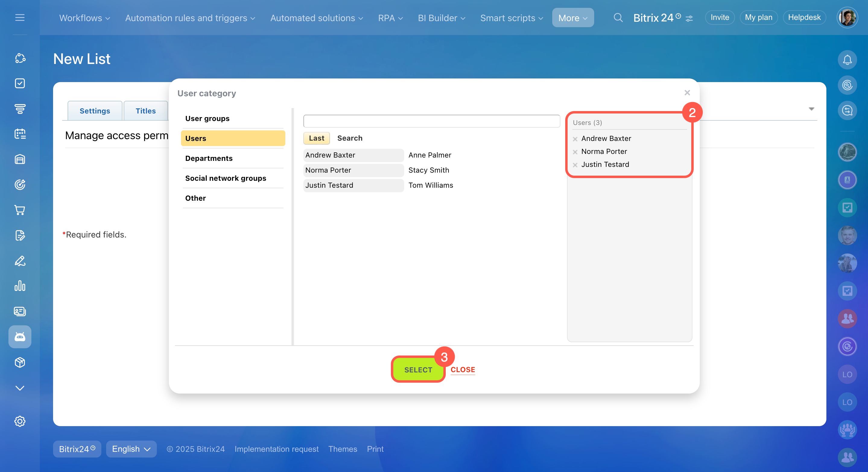
Task: Open the Themes footer link
Action: point(342,449)
